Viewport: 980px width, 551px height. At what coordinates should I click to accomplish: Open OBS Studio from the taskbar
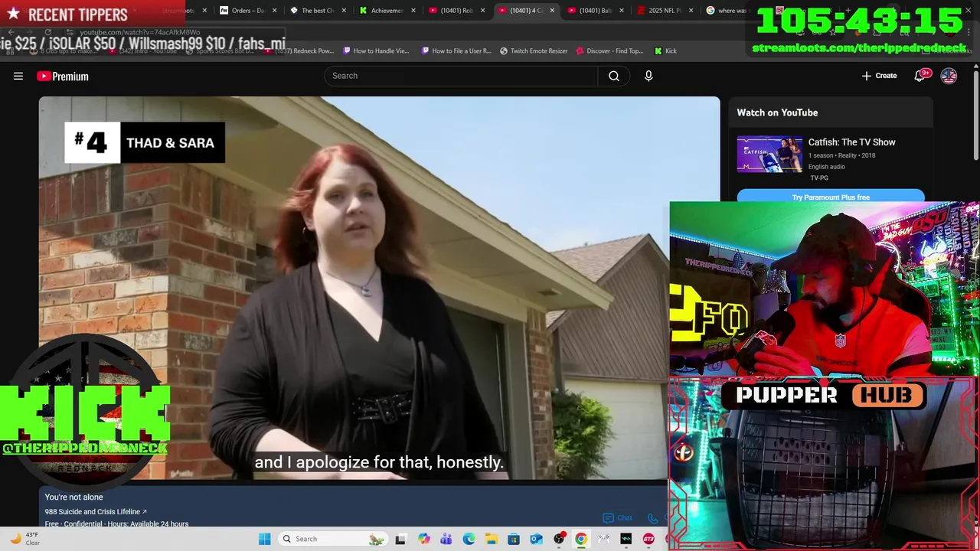(559, 539)
